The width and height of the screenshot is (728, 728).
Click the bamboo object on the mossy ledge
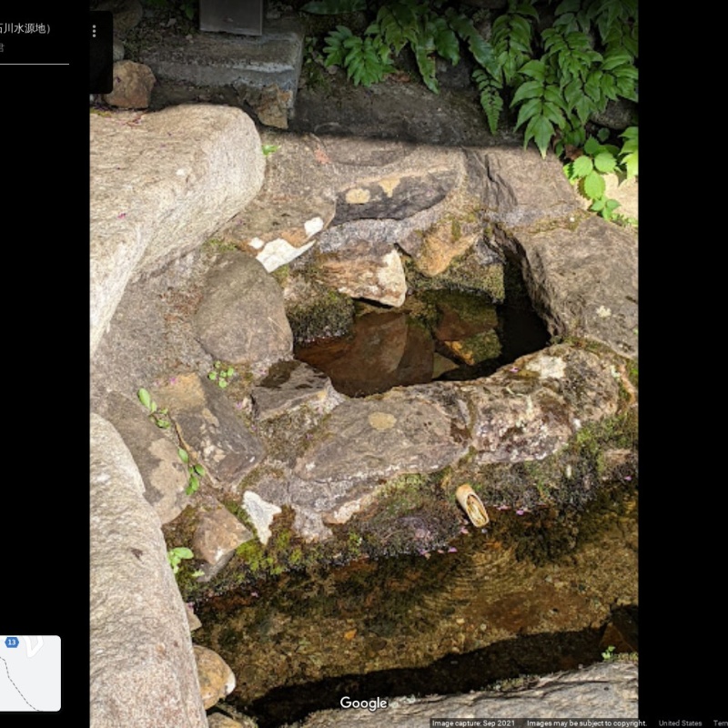coord(472,505)
